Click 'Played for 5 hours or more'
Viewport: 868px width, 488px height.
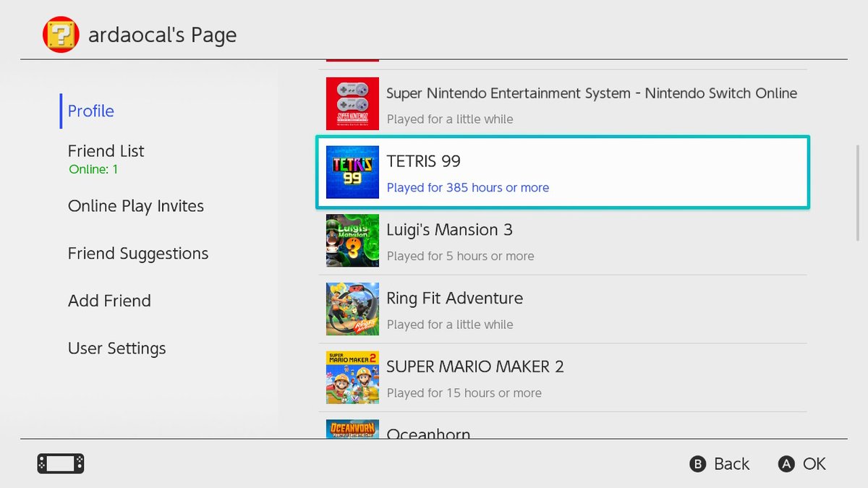pos(461,256)
